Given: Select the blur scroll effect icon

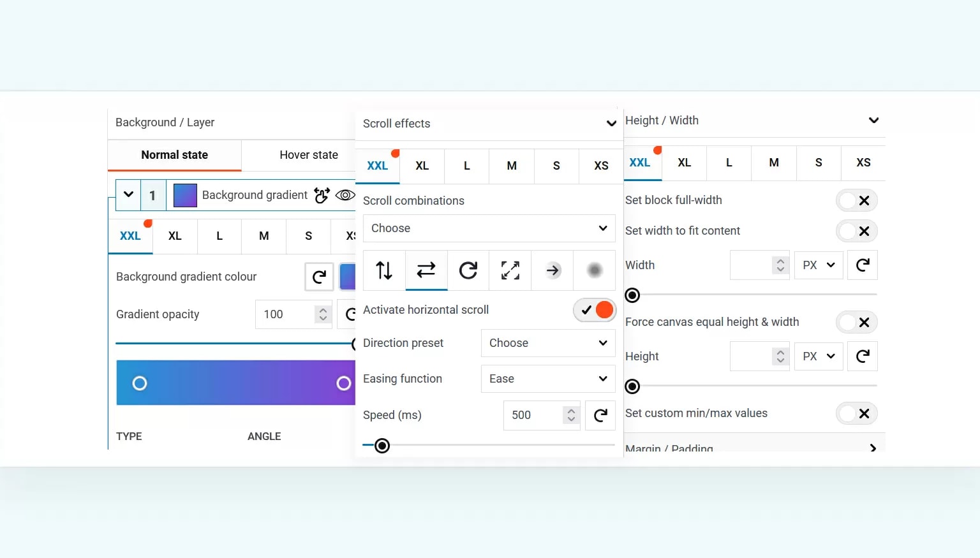Looking at the screenshot, I should 595,270.
